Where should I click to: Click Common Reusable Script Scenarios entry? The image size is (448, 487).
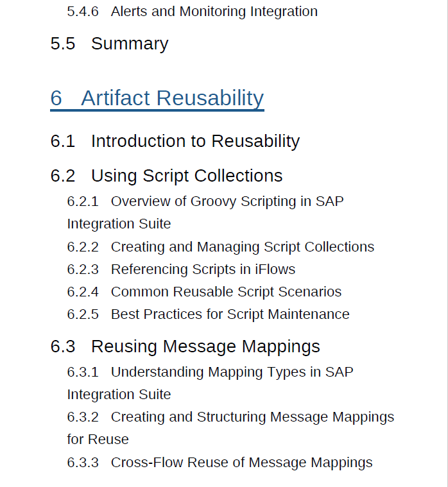tap(226, 292)
